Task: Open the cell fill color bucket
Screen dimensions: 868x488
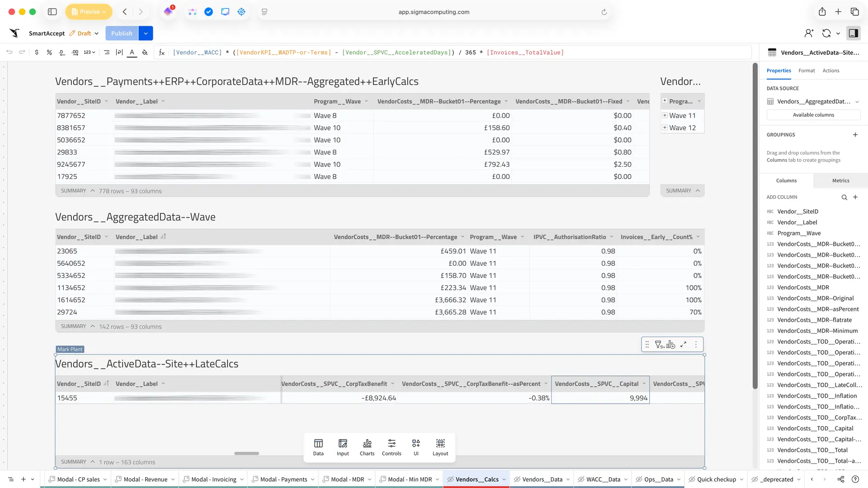Action: (145, 52)
